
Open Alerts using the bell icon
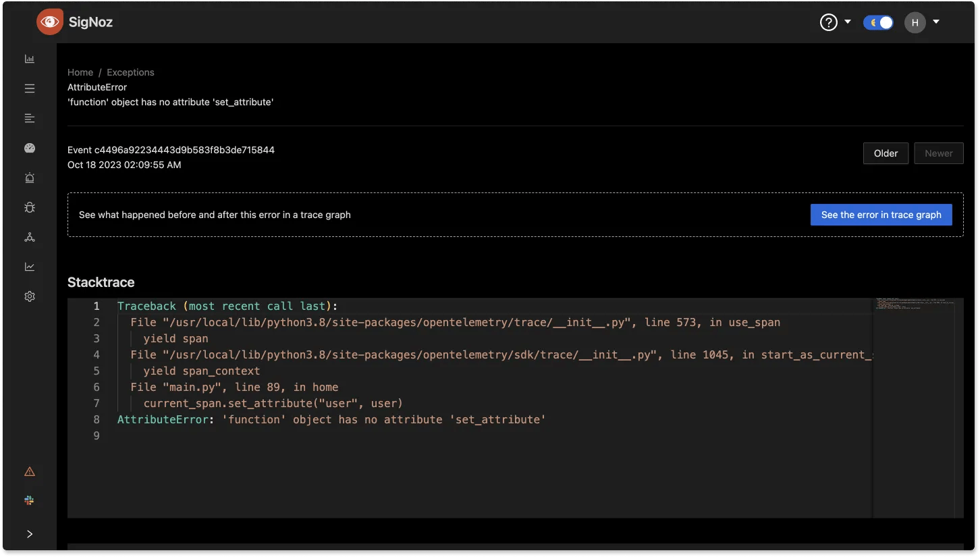[29, 178]
